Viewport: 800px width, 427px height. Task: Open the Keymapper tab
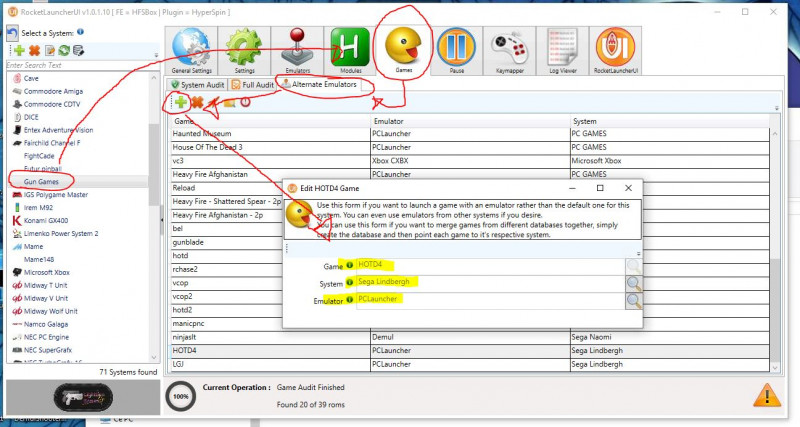pyautogui.click(x=510, y=51)
